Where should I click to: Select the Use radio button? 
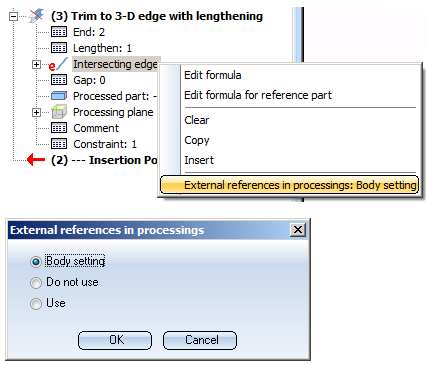tap(36, 304)
